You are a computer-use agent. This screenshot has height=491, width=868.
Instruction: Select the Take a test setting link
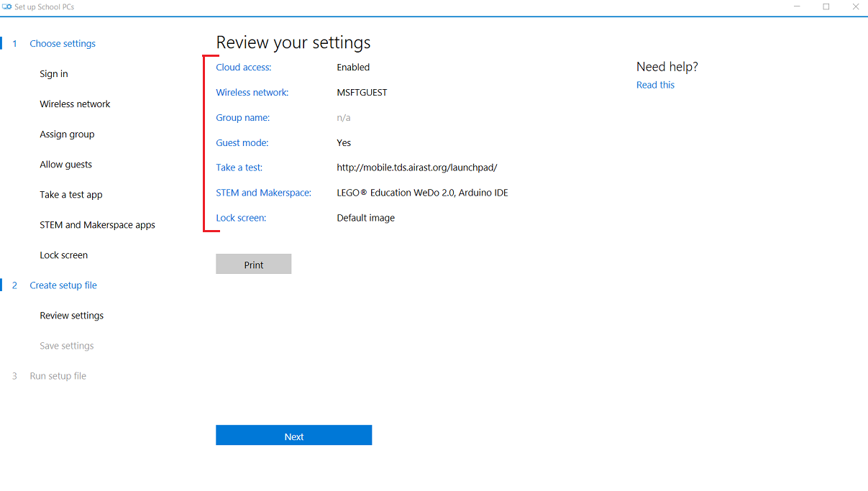[x=239, y=168]
